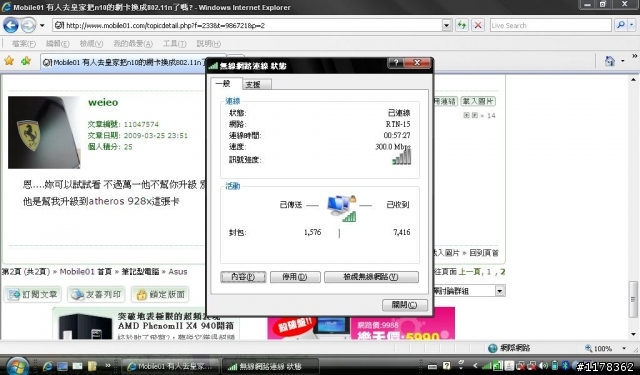Image resolution: width=640 pixels, height=375 pixels.
Task: Open the recent pages dropdown beside the Forward button
Action: pyautogui.click(x=42, y=25)
